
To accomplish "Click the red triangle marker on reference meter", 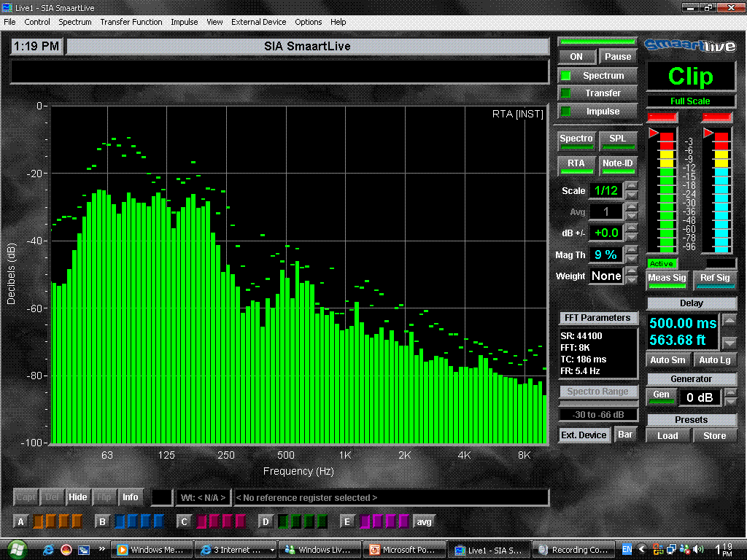I will click(x=708, y=133).
